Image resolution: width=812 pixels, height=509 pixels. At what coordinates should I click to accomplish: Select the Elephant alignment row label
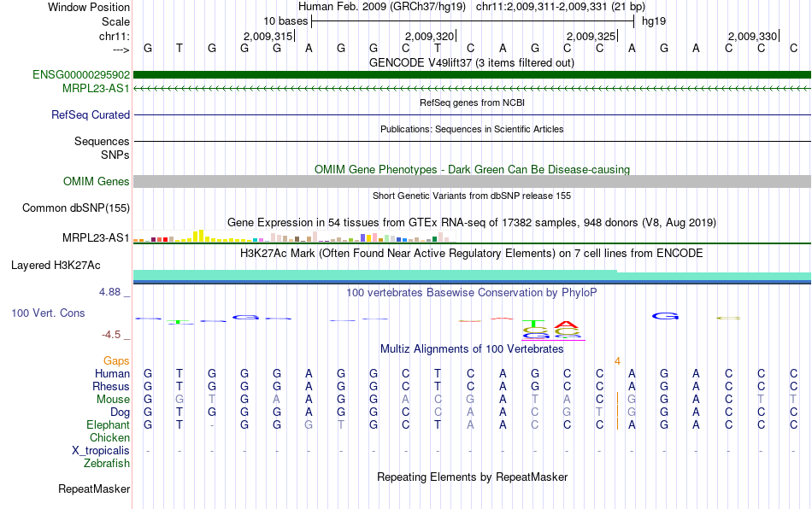coord(109,425)
